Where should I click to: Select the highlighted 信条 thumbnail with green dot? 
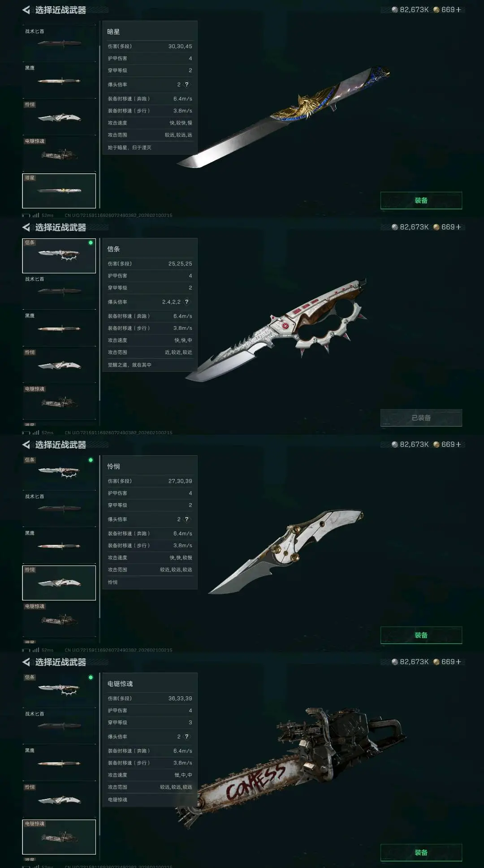tap(59, 255)
